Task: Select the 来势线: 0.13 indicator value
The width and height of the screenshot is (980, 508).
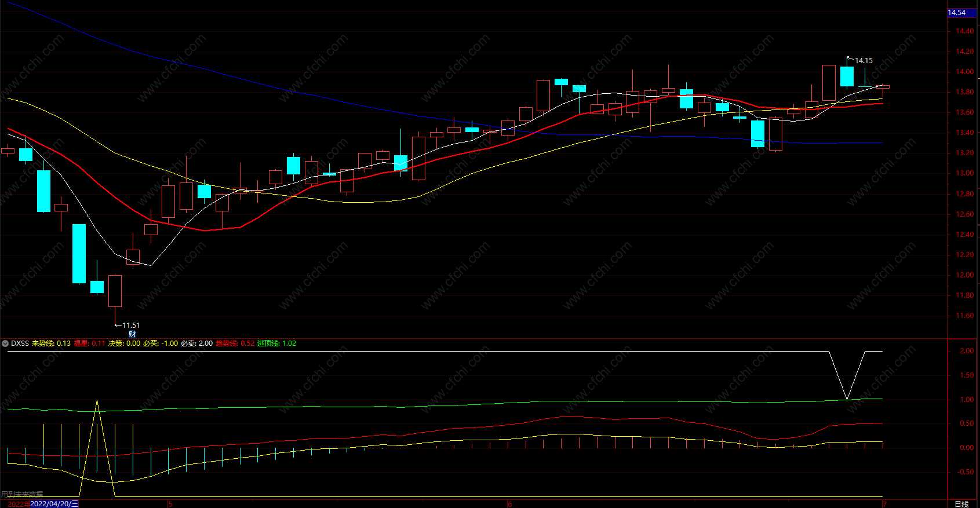Action: pyautogui.click(x=51, y=343)
